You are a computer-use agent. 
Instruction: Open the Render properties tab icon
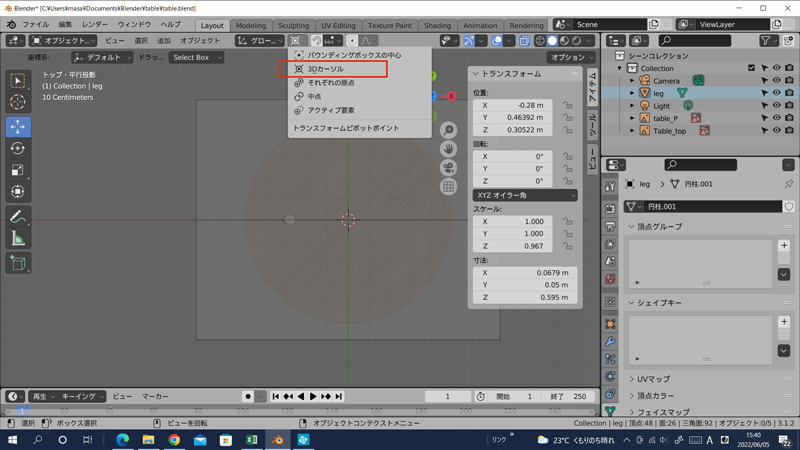click(x=610, y=208)
